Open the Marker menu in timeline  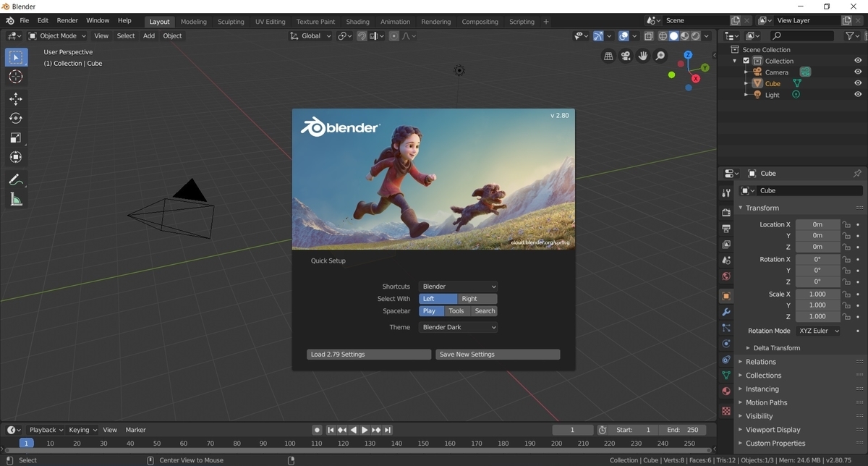click(135, 430)
